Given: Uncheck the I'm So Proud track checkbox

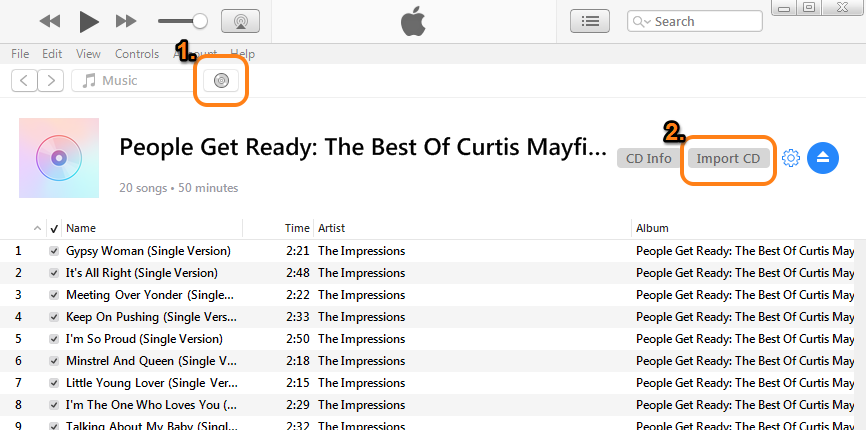Looking at the screenshot, I should coord(54,339).
